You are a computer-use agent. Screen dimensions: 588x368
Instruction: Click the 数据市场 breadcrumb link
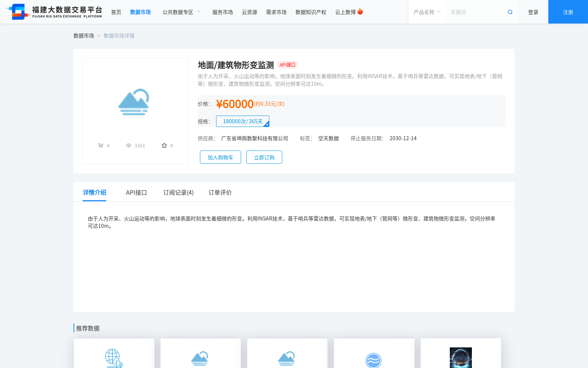(84, 36)
